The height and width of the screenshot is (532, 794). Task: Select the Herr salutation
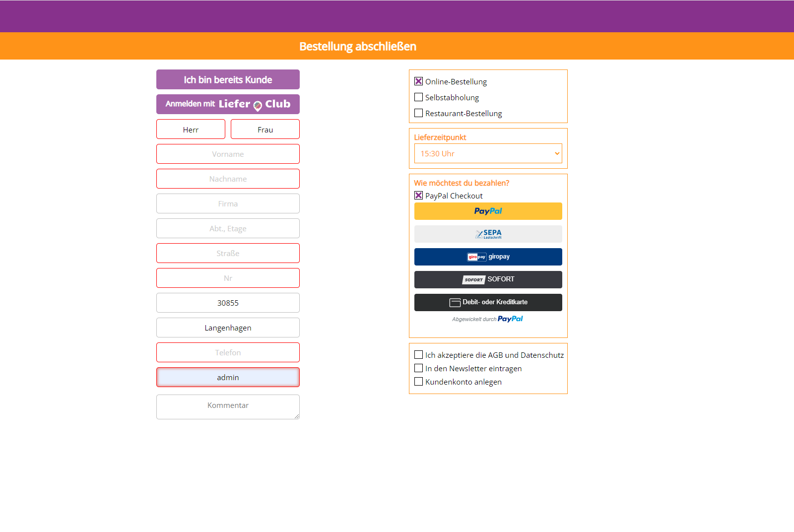coord(191,129)
